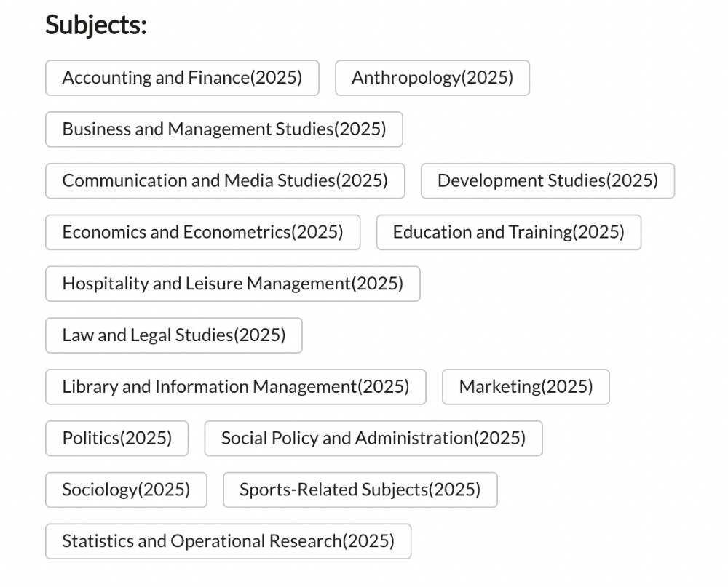Follow the Sociology(2025) link
The height and width of the screenshot is (587, 728).
point(126,490)
